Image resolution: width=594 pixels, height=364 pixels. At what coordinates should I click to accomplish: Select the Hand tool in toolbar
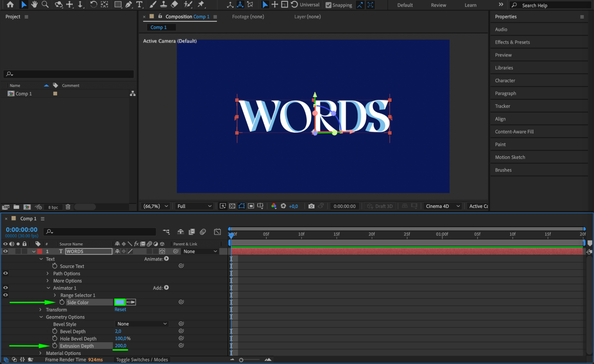click(x=34, y=4)
